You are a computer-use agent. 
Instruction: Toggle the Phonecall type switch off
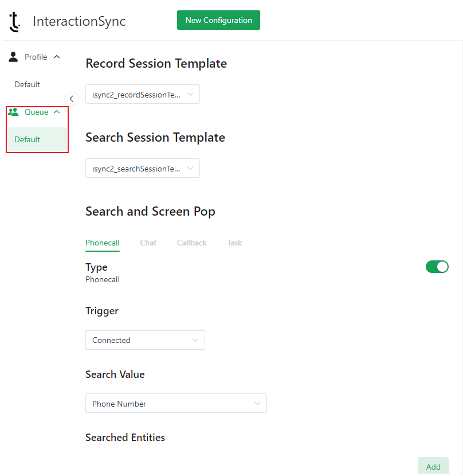coord(437,267)
